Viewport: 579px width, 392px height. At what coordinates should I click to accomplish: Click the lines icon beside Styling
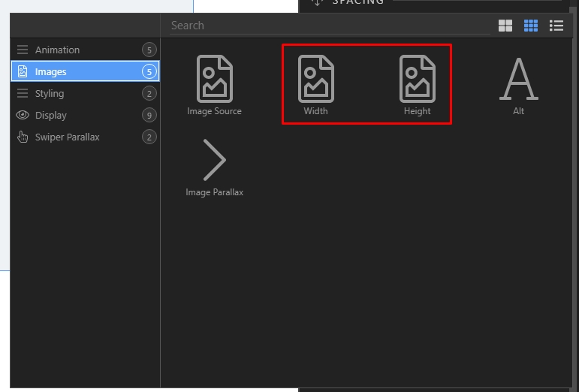point(23,93)
